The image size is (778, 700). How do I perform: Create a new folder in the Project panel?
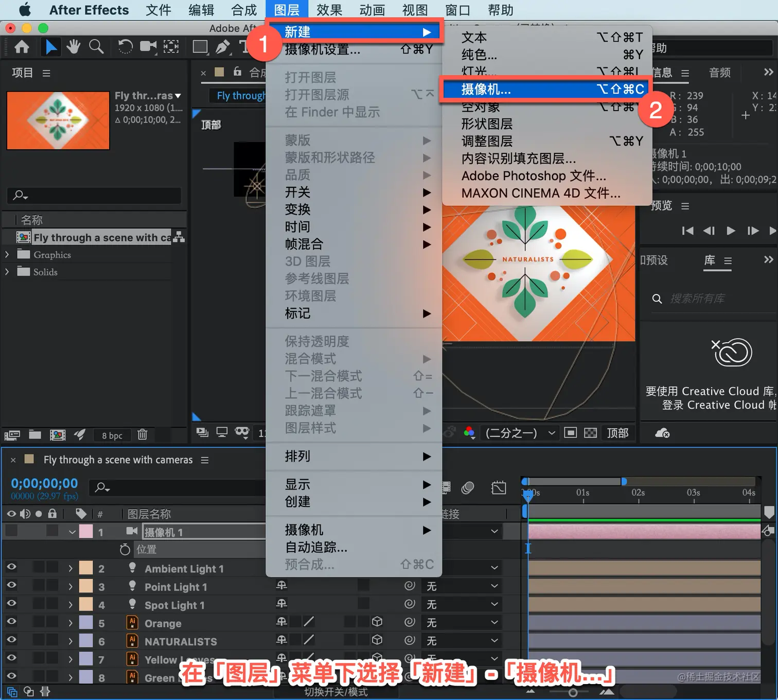click(x=35, y=434)
